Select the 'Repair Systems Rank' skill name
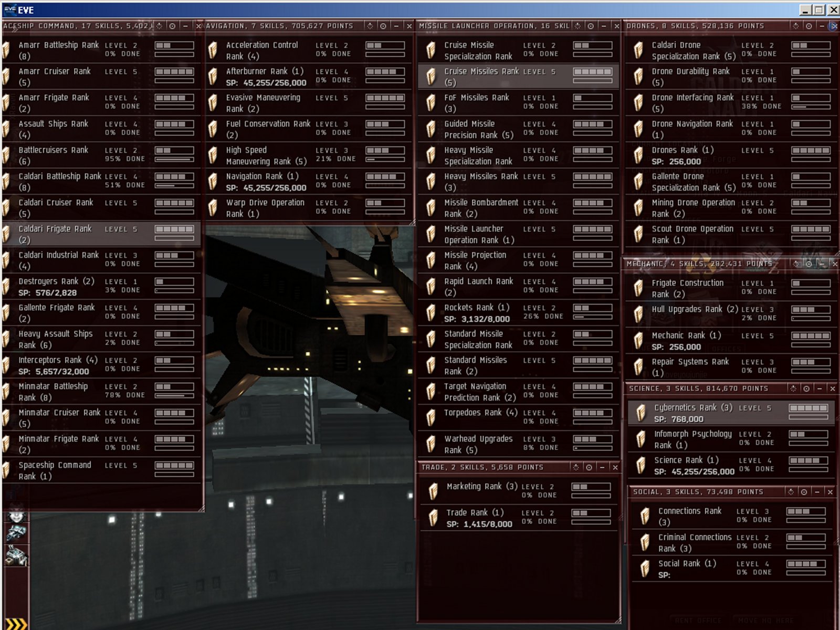 [x=690, y=362]
